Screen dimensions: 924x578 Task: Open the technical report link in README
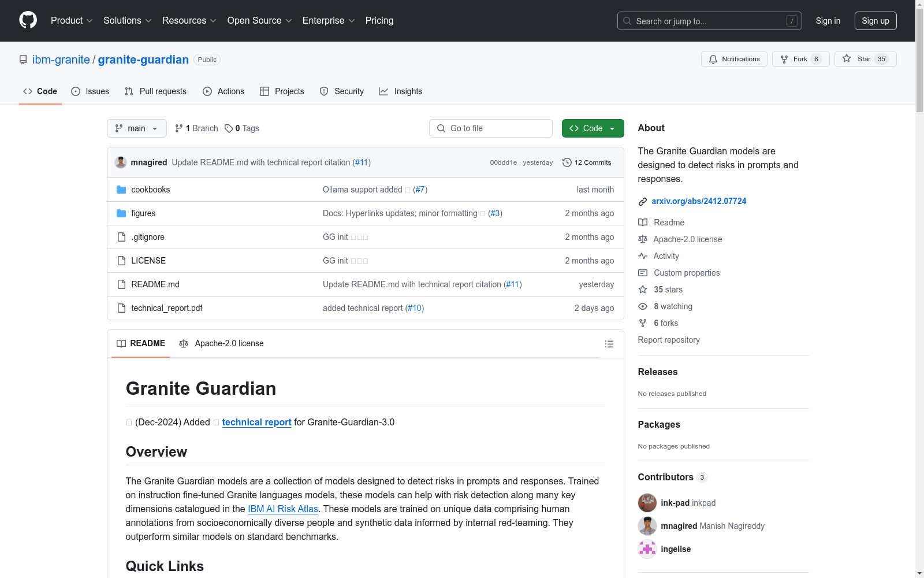pyautogui.click(x=257, y=422)
